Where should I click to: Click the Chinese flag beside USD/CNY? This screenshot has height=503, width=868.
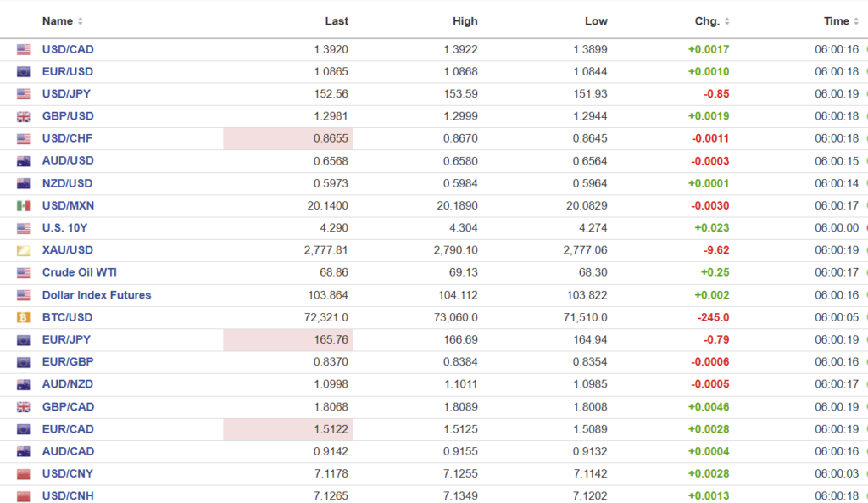23,474
